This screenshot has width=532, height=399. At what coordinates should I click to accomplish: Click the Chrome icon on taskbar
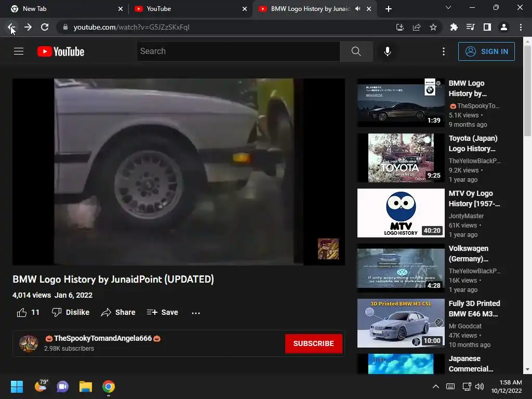[x=109, y=387]
